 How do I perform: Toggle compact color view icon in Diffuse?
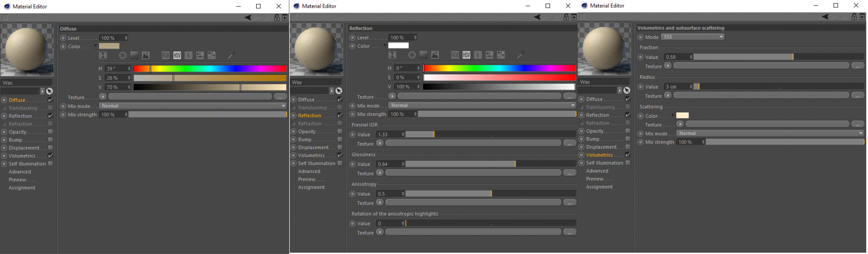coord(103,55)
